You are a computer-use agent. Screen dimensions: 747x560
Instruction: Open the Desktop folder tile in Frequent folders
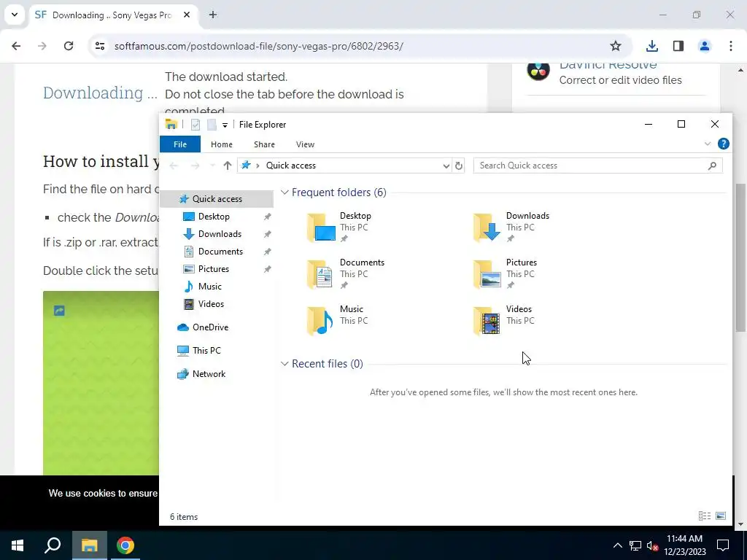coord(339,227)
